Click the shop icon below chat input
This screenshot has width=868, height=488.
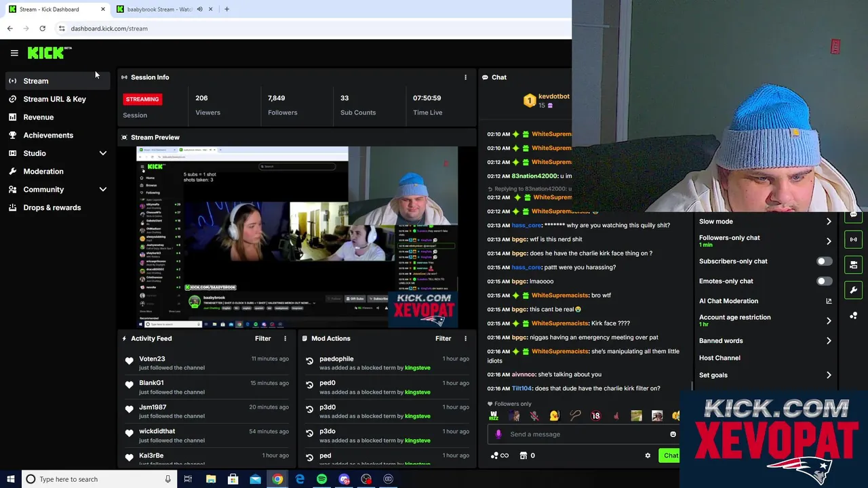tap(523, 455)
